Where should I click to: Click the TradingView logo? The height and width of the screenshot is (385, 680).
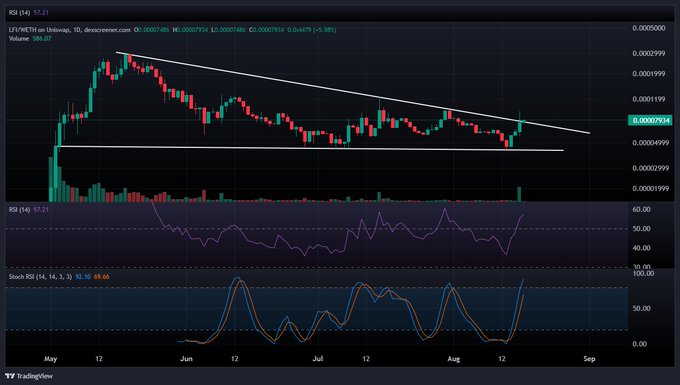pyautogui.click(x=29, y=376)
